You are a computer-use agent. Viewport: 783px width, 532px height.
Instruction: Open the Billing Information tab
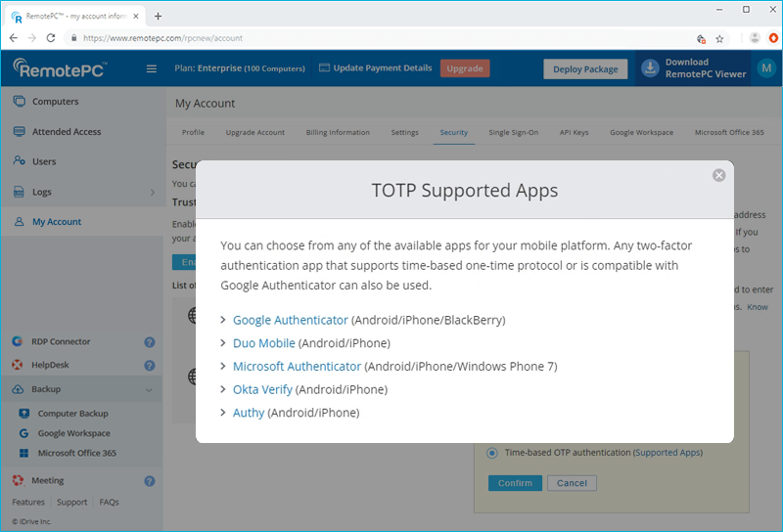click(338, 132)
